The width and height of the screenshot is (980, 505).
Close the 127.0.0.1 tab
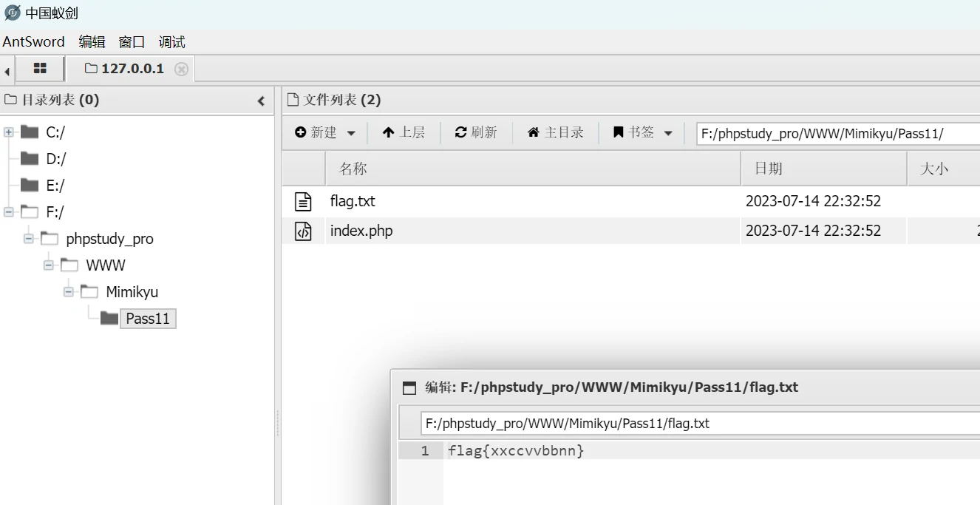(x=181, y=70)
